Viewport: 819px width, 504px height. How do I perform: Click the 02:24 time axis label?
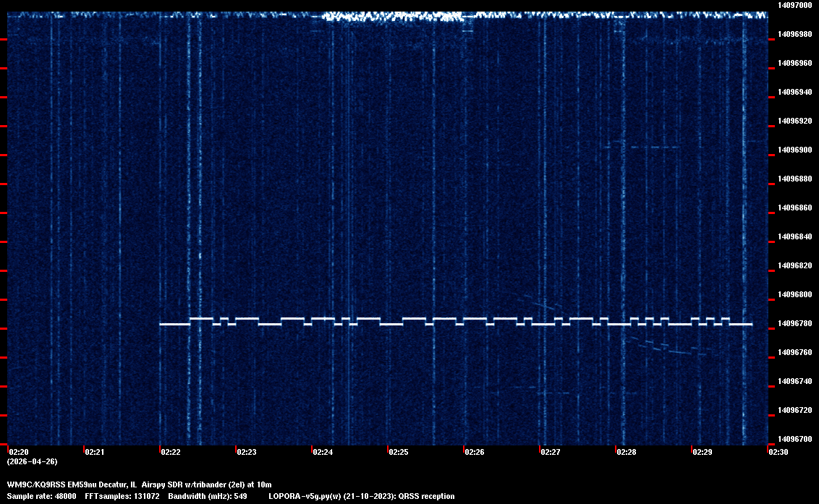(323, 452)
